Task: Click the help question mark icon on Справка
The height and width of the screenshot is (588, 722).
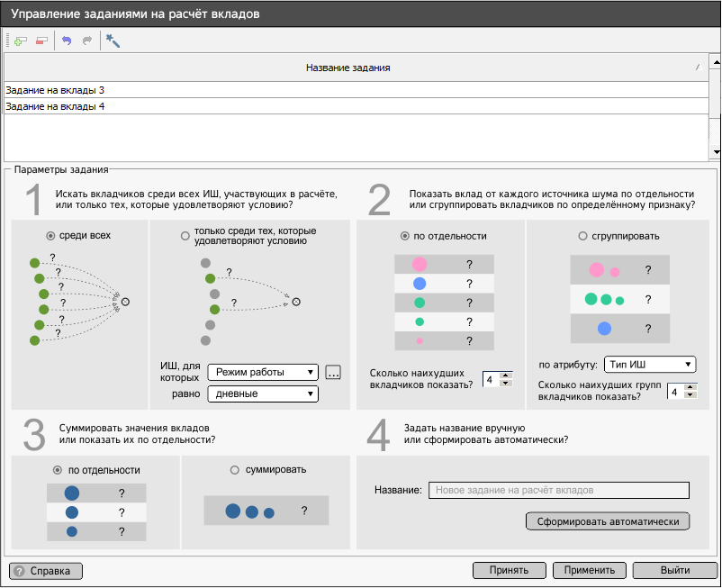Action: 19,571
